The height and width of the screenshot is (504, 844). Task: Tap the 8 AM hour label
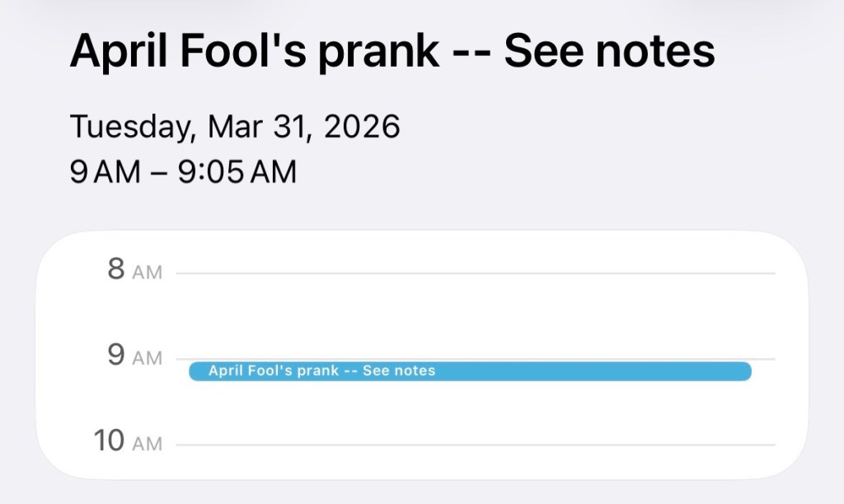pyautogui.click(x=134, y=270)
